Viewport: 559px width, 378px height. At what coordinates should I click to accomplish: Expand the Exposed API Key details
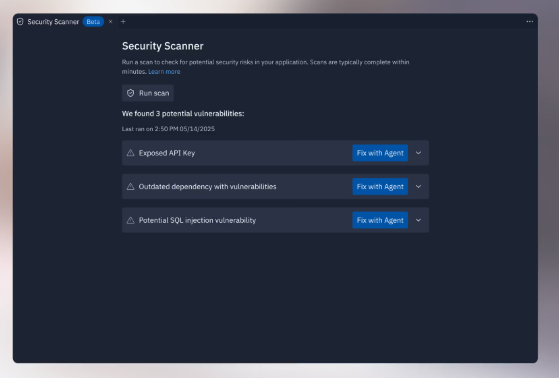pos(419,153)
